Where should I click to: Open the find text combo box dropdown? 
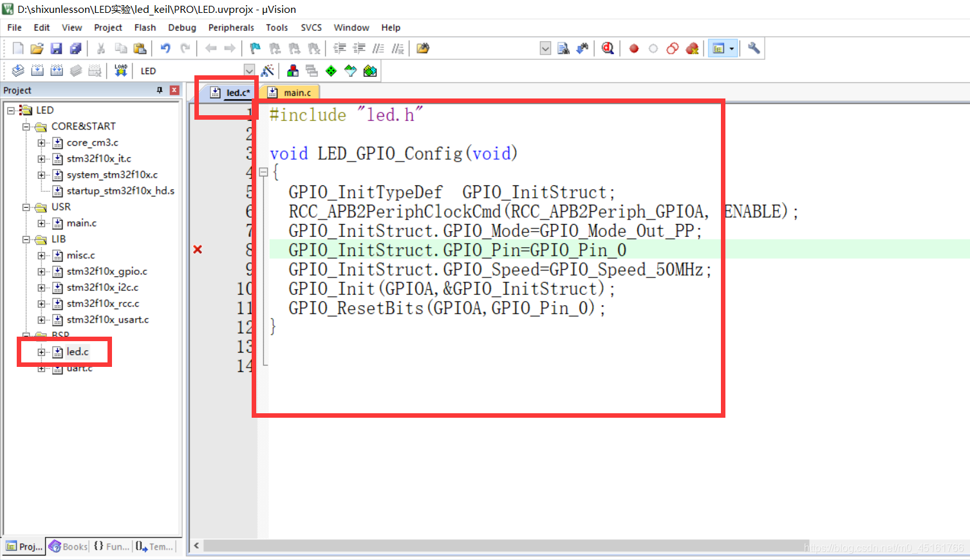click(x=545, y=48)
